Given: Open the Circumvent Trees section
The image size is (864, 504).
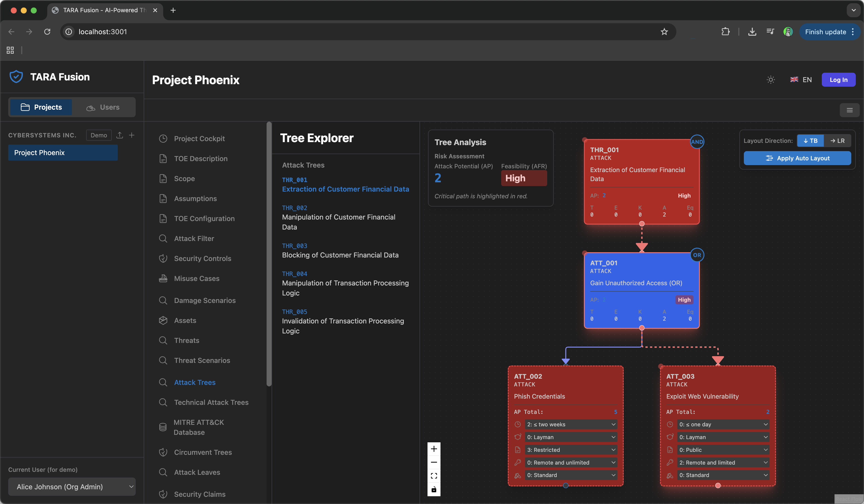Looking at the screenshot, I should point(202,452).
